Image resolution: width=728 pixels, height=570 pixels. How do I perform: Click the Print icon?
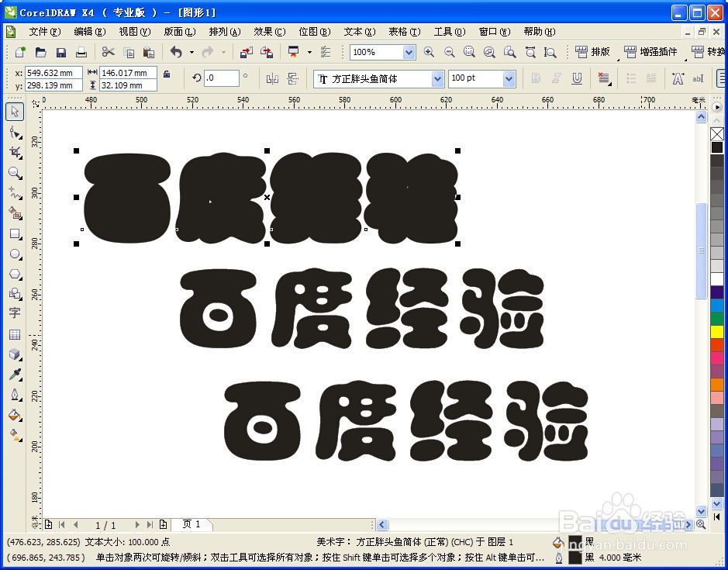click(81, 52)
